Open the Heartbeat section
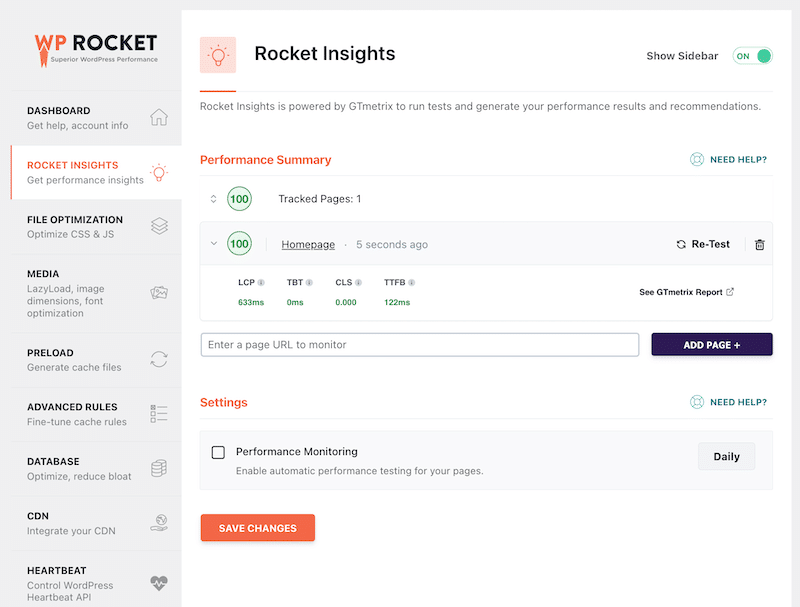This screenshot has width=800, height=607. [96, 580]
